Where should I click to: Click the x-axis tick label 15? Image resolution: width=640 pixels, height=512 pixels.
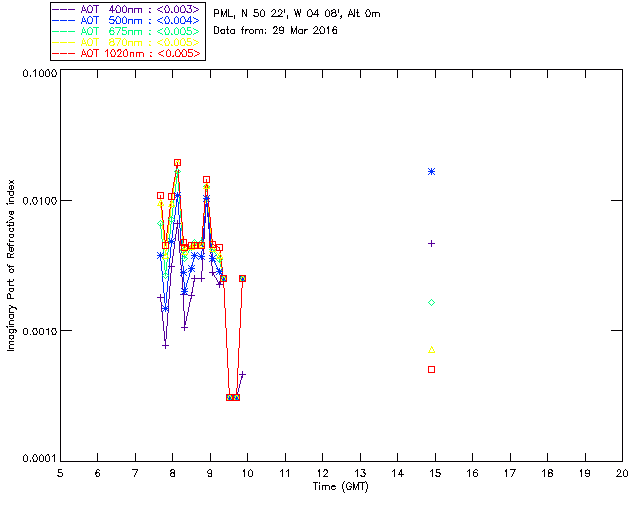pyautogui.click(x=435, y=473)
